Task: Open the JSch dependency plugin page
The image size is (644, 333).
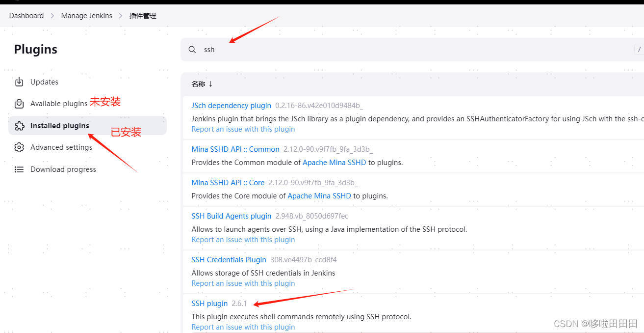Action: pyautogui.click(x=231, y=105)
